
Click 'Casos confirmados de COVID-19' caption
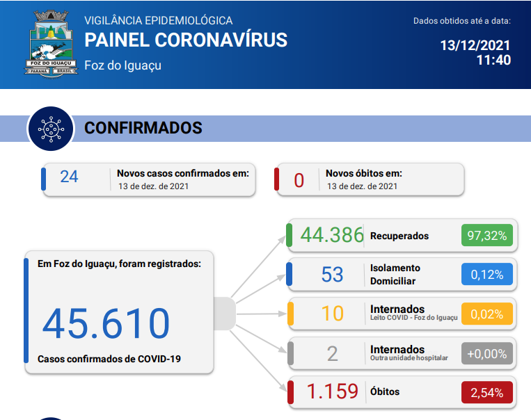[109, 359]
